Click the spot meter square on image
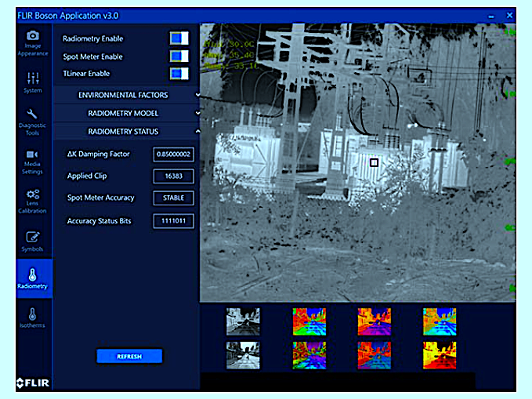 pyautogui.click(x=374, y=162)
